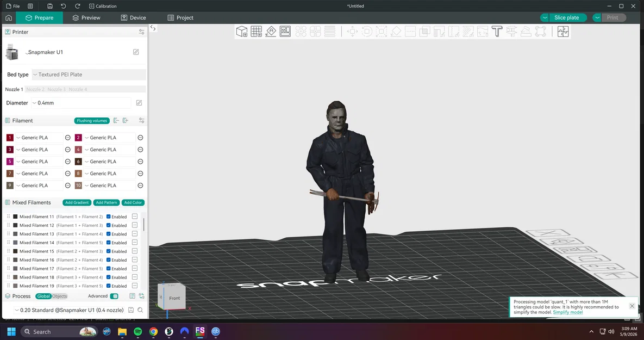Click the add one filament icon
The height and width of the screenshot is (340, 644).
pyautogui.click(x=126, y=120)
